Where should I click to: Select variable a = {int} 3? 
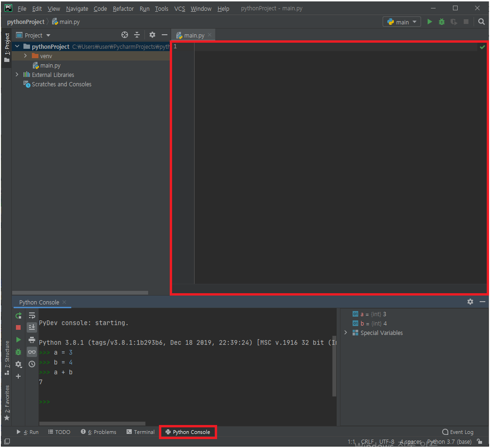coord(369,314)
